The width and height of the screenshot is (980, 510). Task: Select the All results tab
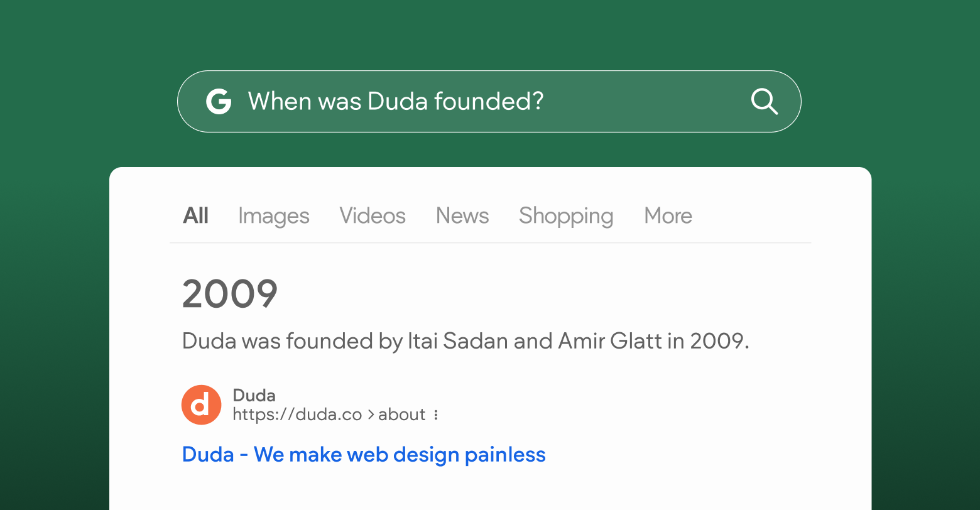pyautogui.click(x=195, y=216)
